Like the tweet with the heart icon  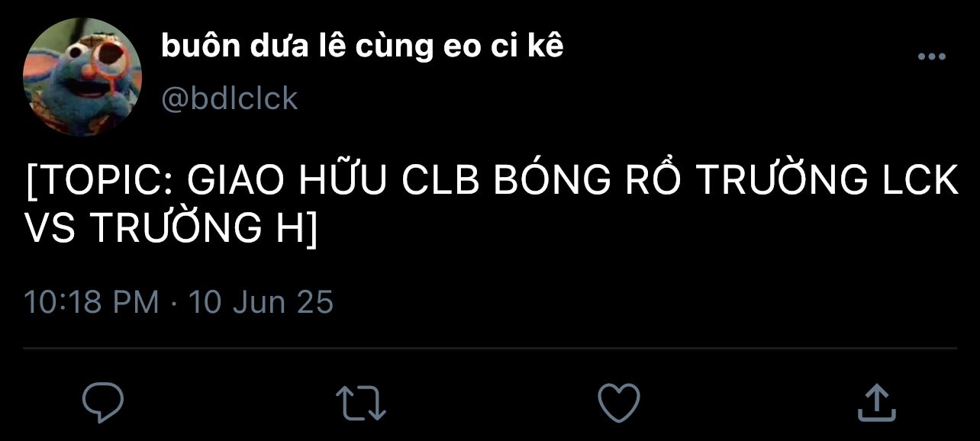point(618,402)
